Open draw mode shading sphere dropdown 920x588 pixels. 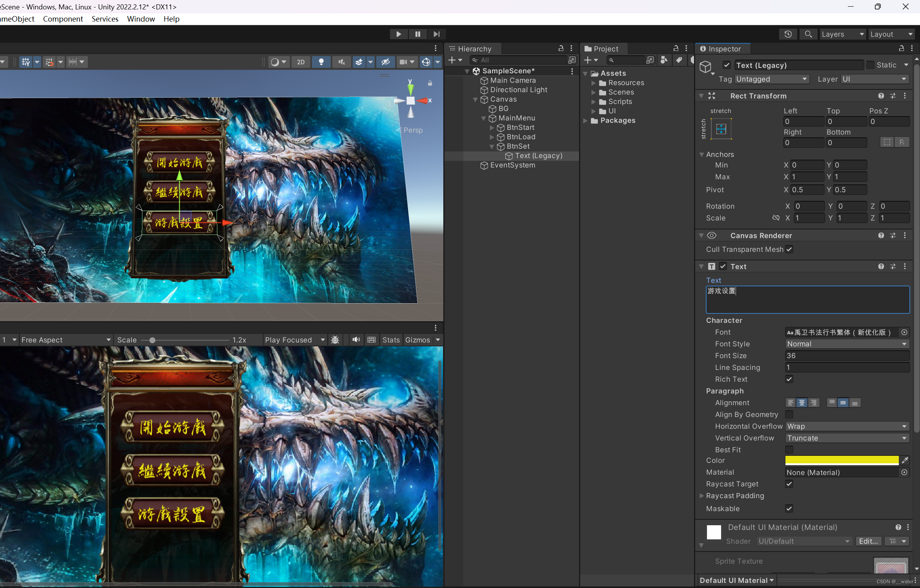pyautogui.click(x=279, y=62)
